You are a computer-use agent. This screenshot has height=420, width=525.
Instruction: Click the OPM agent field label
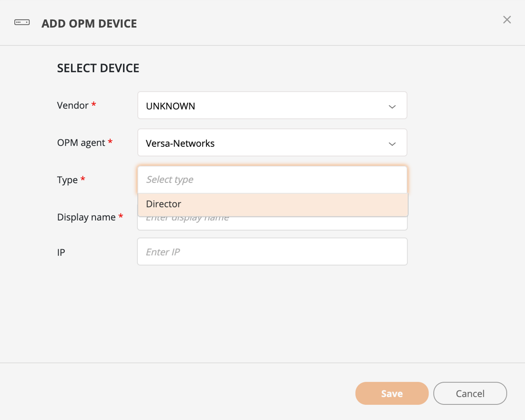pos(81,143)
